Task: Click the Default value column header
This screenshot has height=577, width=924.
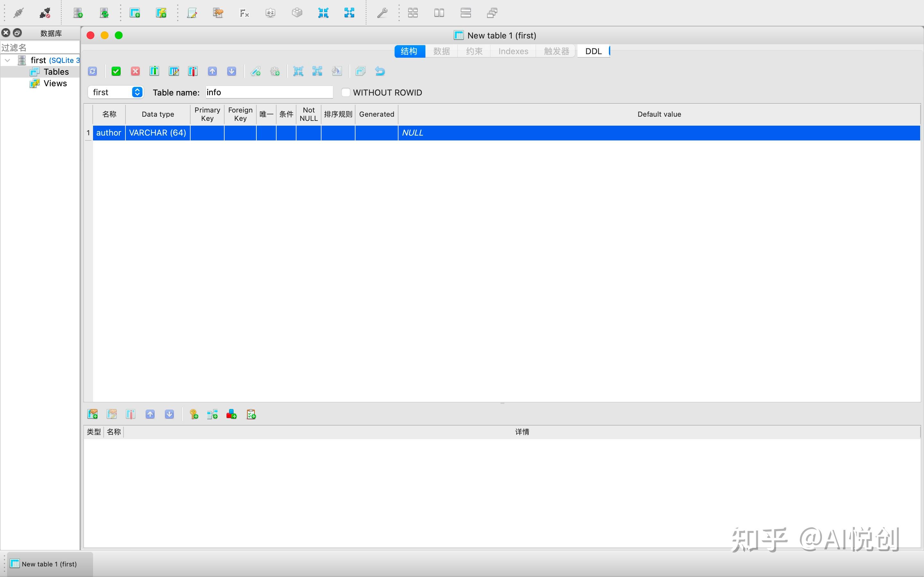Action: click(659, 114)
